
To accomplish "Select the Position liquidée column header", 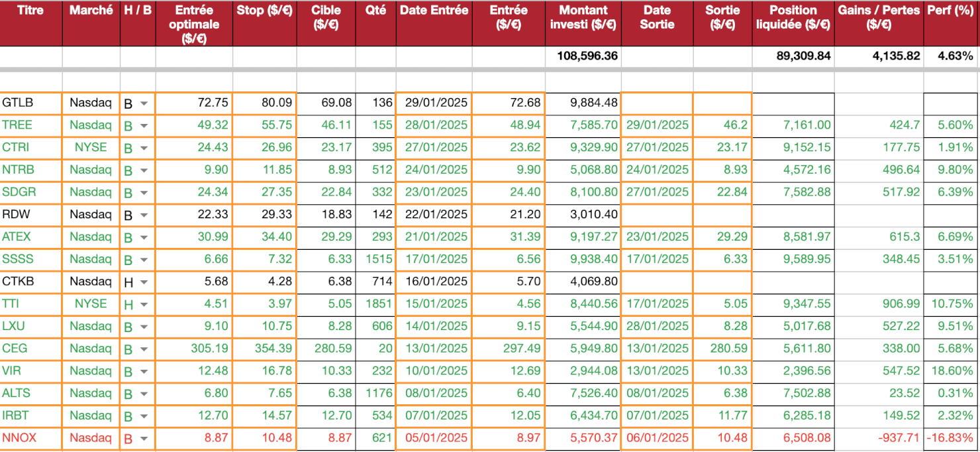I will 793,23.
